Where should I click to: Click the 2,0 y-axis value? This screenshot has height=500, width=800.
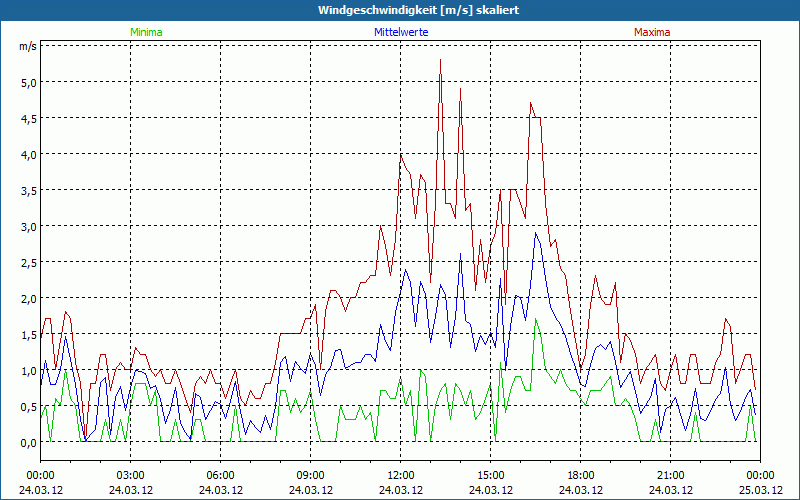tap(29, 298)
